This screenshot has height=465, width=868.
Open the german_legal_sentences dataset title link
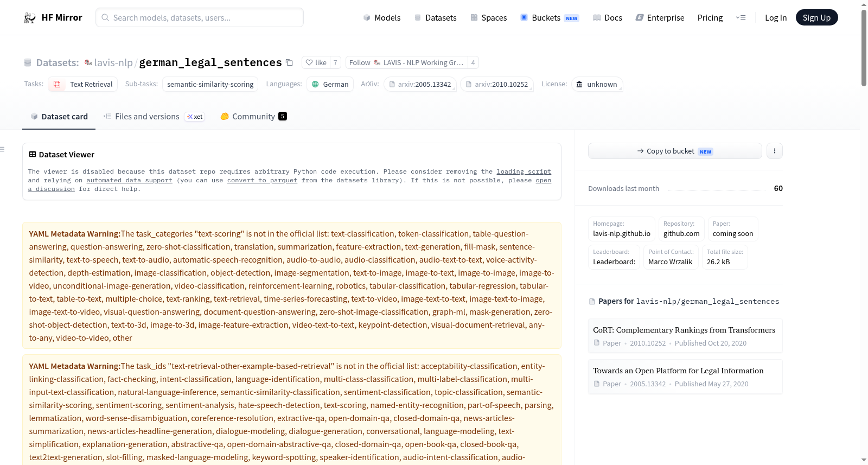click(210, 62)
